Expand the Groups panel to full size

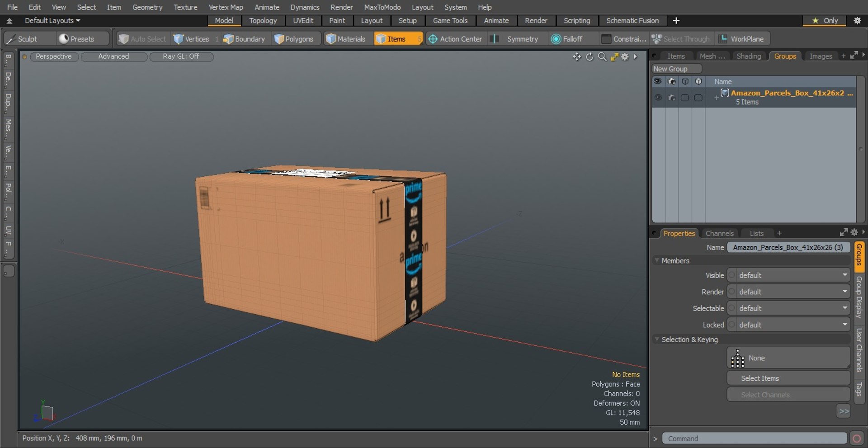click(854, 55)
